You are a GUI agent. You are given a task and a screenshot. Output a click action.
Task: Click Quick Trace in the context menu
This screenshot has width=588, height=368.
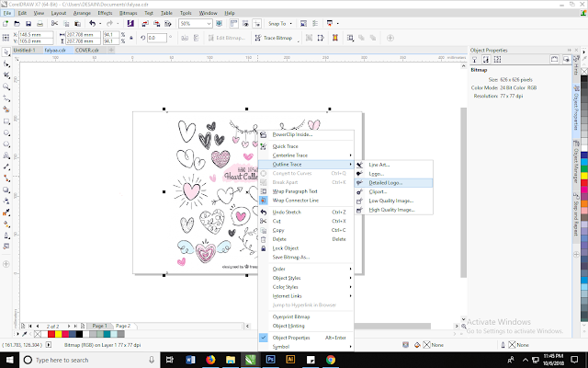point(285,145)
